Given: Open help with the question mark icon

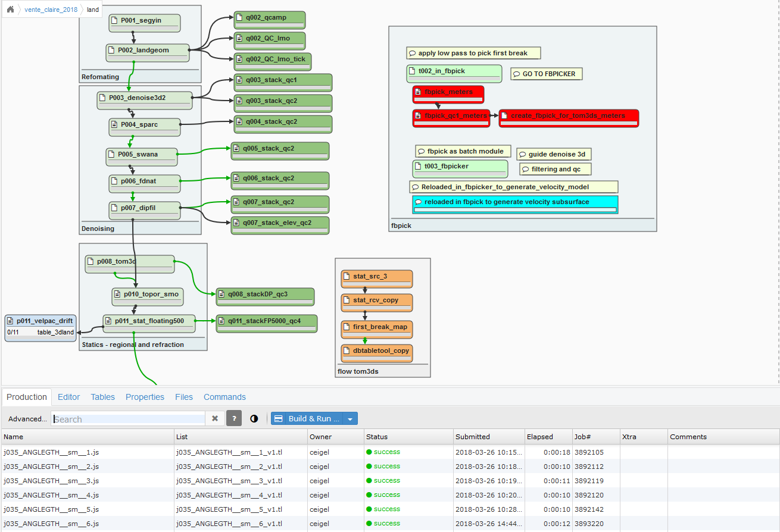Looking at the screenshot, I should (234, 418).
